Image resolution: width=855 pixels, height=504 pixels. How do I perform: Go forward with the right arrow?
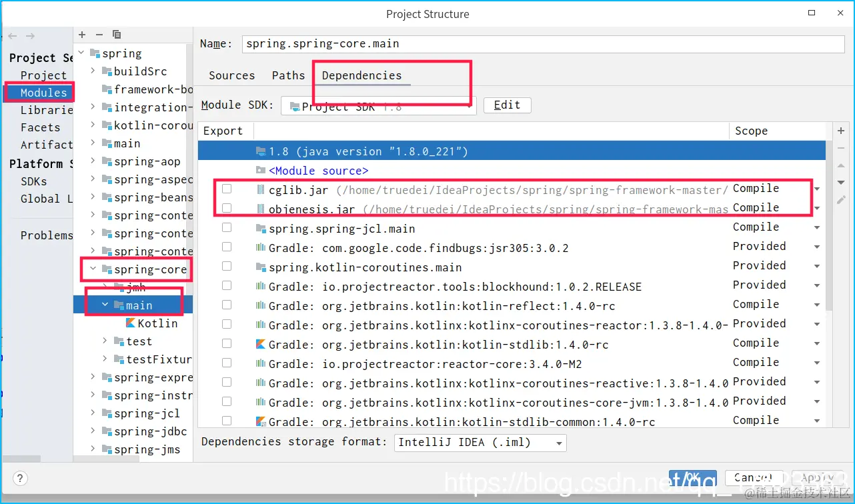30,36
